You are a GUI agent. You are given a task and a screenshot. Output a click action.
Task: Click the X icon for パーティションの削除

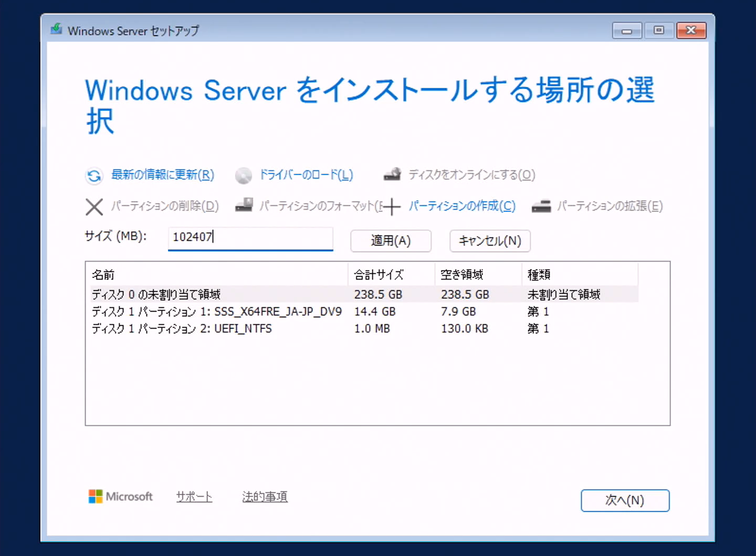pos(94,207)
